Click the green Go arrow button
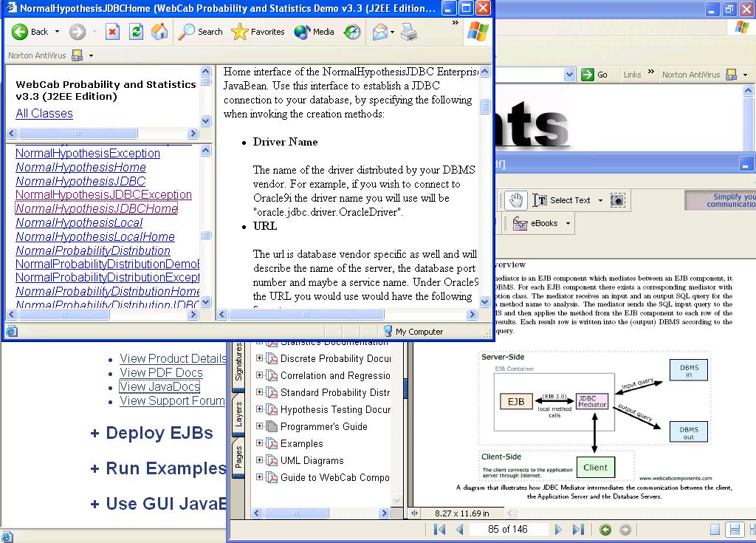This screenshot has width=756, height=543. pyautogui.click(x=587, y=75)
